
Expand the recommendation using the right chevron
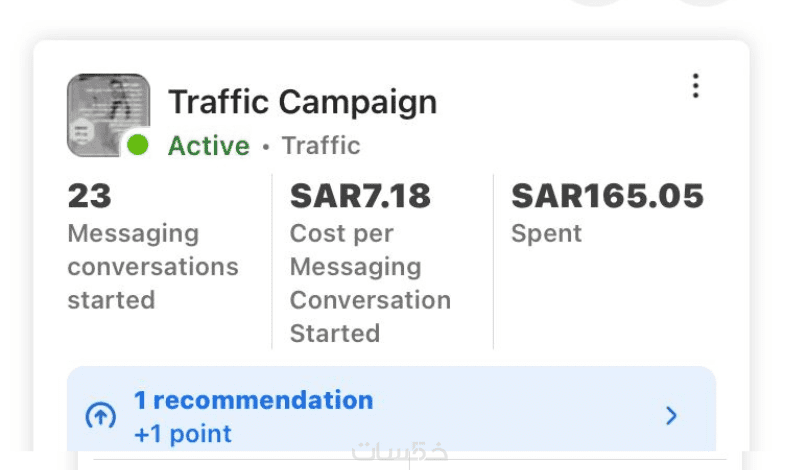(671, 416)
